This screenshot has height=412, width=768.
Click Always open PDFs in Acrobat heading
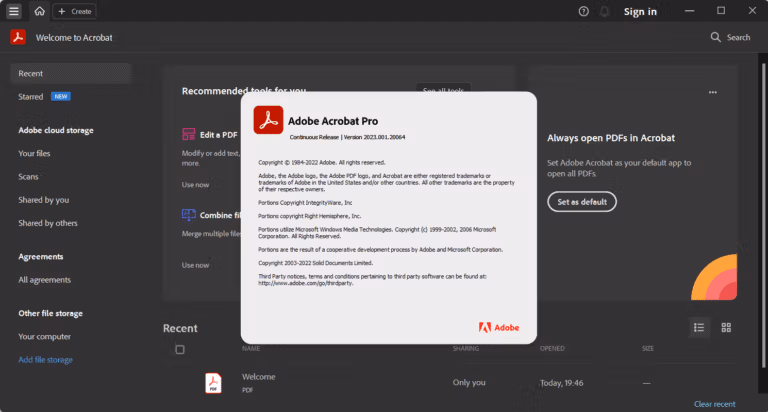click(x=611, y=138)
